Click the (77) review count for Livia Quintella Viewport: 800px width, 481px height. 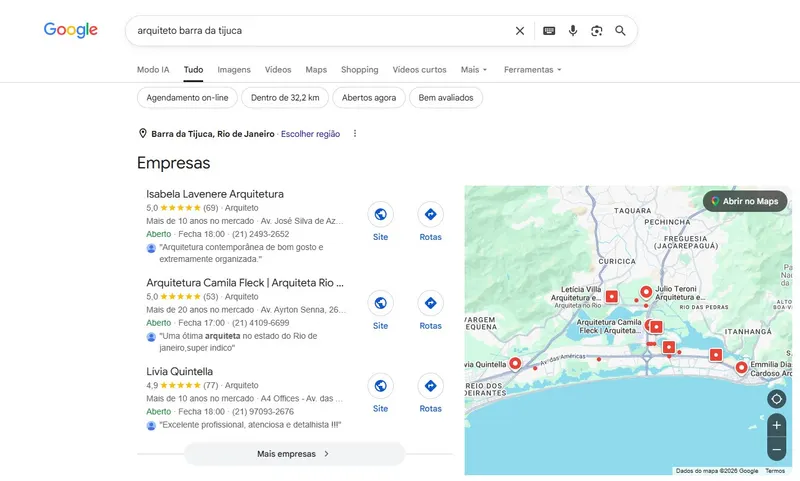click(211, 385)
